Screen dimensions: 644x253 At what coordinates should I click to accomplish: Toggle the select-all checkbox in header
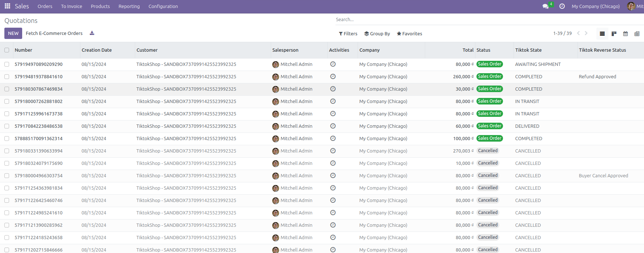coord(7,50)
